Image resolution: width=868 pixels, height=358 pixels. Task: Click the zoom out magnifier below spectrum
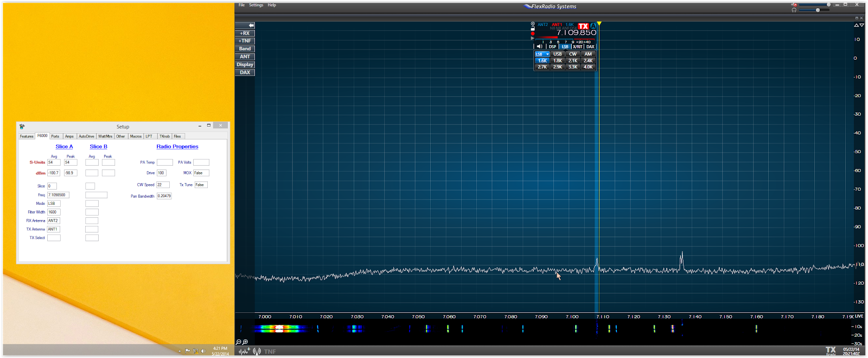238,342
